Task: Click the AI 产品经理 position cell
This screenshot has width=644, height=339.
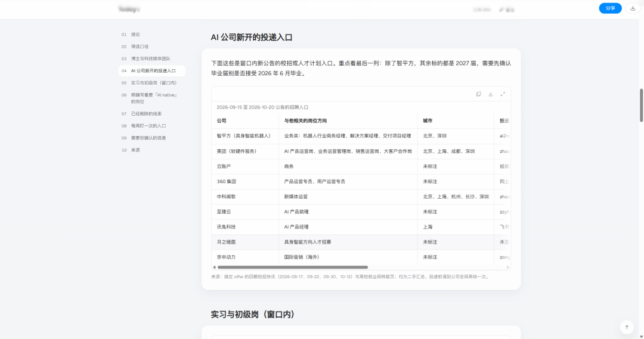Action: [348, 227]
